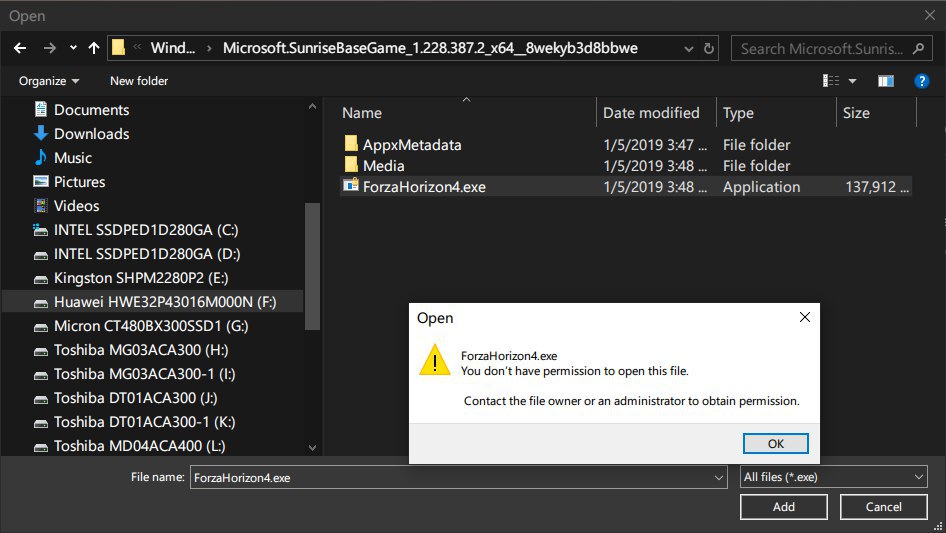Click the ForzaHorizon4.exe application icon

coord(351,186)
